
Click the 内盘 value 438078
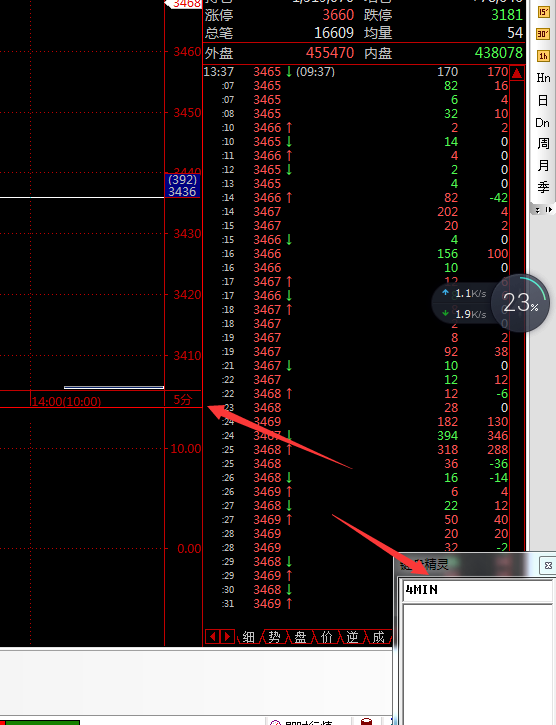tap(499, 53)
